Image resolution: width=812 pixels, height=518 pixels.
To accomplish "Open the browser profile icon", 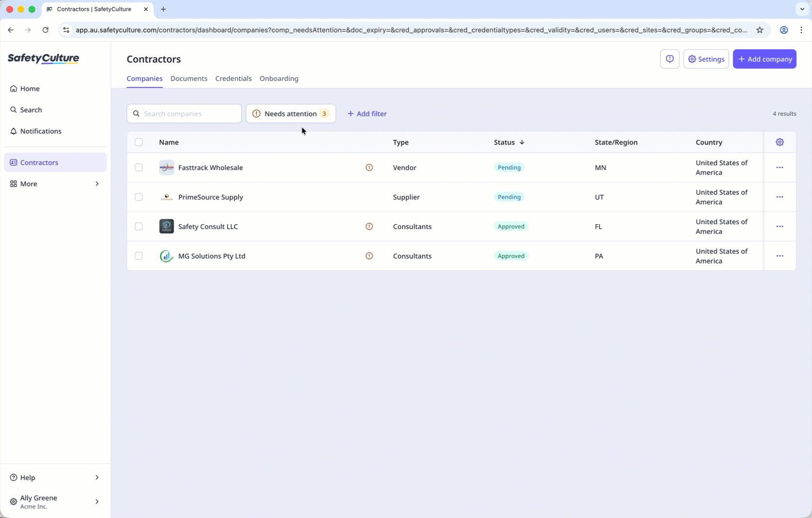I will tap(784, 30).
